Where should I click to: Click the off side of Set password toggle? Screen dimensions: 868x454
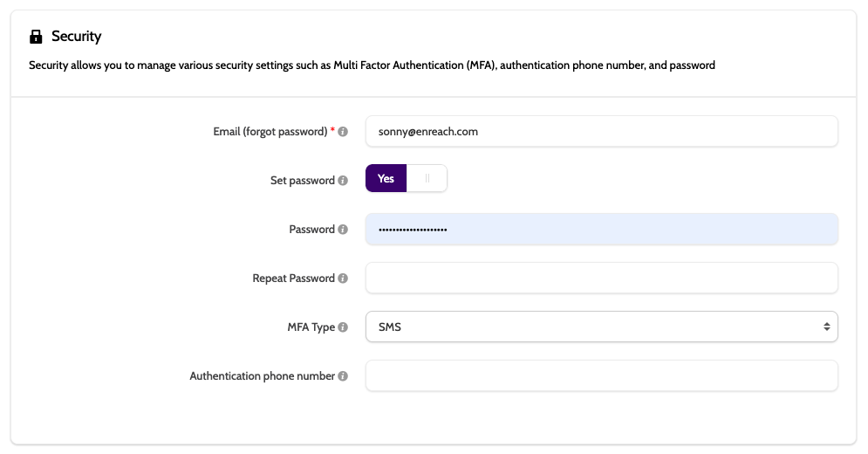coord(427,178)
